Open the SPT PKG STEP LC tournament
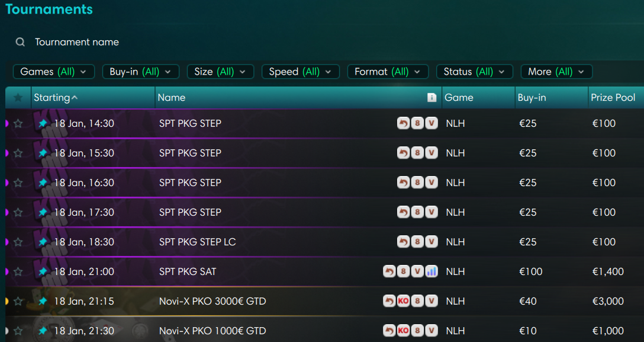This screenshot has width=644, height=342. (198, 242)
